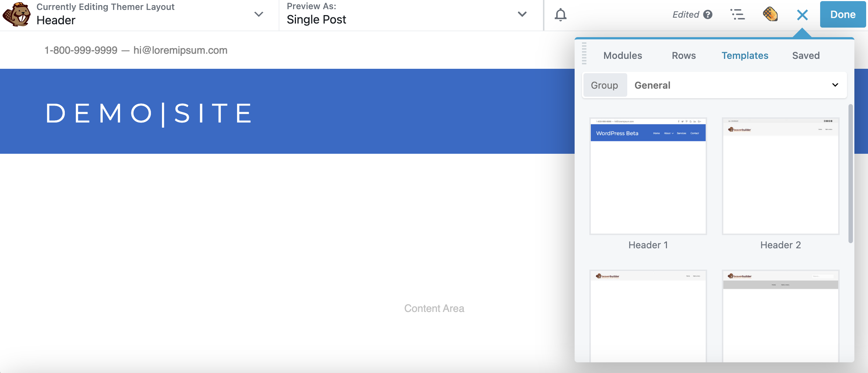Expand the Currently Editing Themer Layout dropdown
The height and width of the screenshot is (373, 868).
click(259, 15)
